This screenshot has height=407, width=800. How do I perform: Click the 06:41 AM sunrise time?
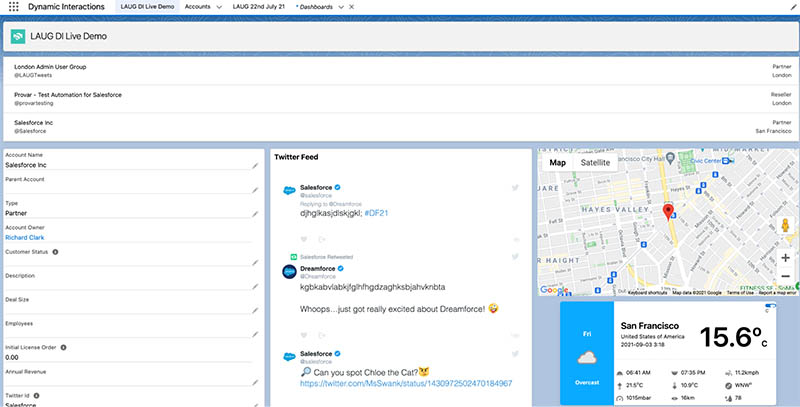pos(639,372)
